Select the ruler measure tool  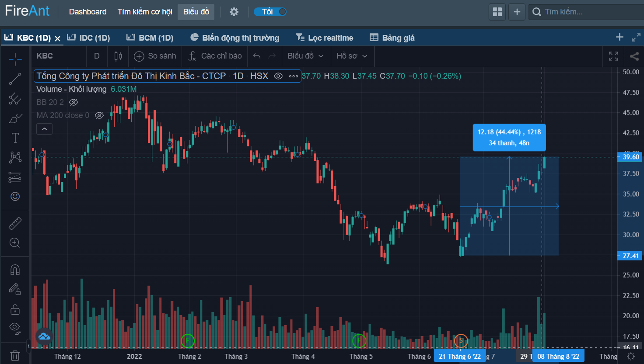tap(15, 223)
